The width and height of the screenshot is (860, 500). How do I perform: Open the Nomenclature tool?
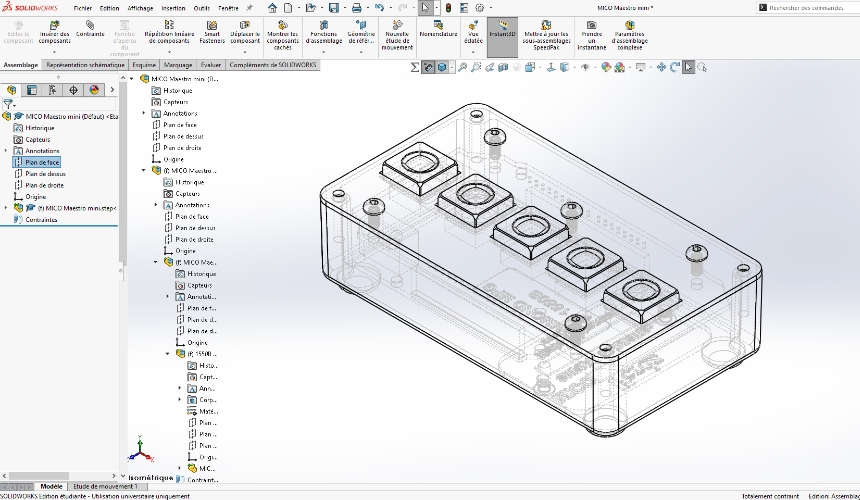438,30
